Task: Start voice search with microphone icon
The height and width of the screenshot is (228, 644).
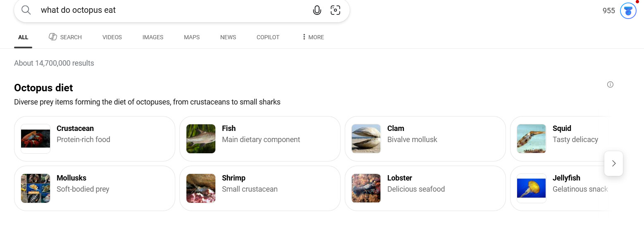Action: point(317,10)
